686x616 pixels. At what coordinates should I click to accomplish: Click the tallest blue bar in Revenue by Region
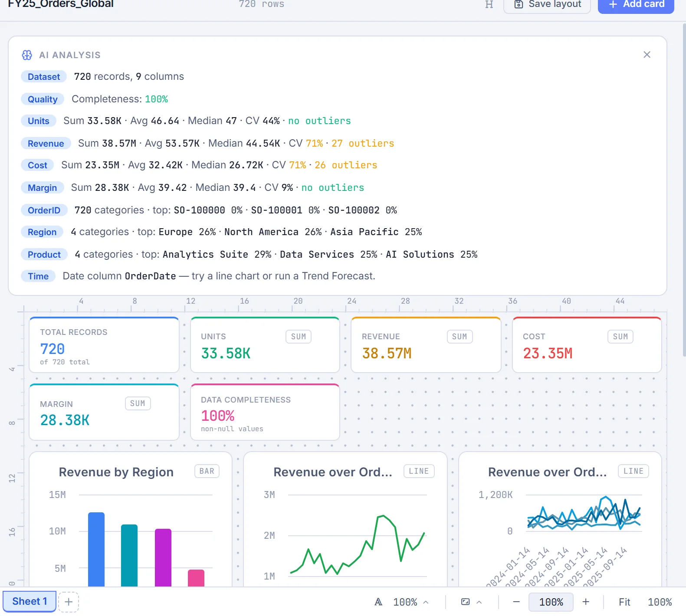point(96,550)
